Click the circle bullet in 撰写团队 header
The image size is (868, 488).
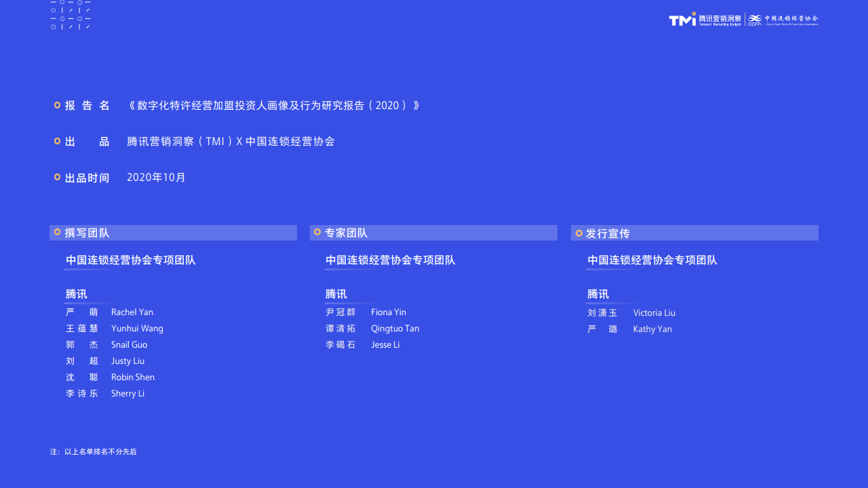pyautogui.click(x=58, y=232)
